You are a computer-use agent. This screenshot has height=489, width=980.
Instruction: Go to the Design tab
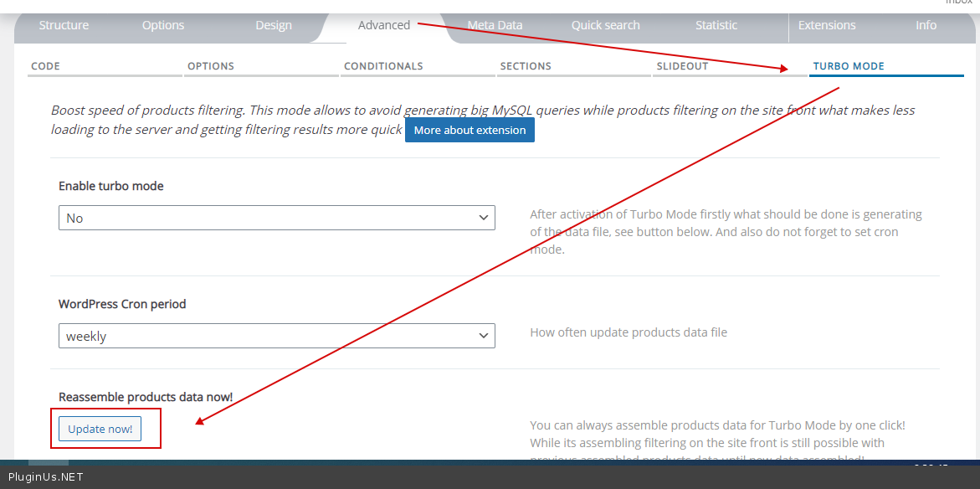click(274, 25)
